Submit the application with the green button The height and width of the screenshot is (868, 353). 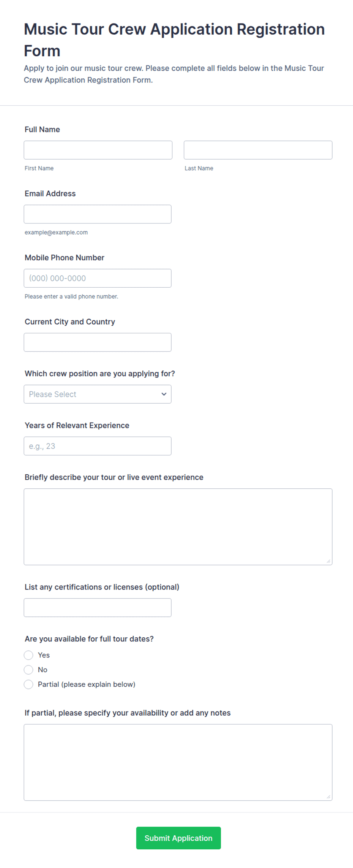pyautogui.click(x=178, y=838)
